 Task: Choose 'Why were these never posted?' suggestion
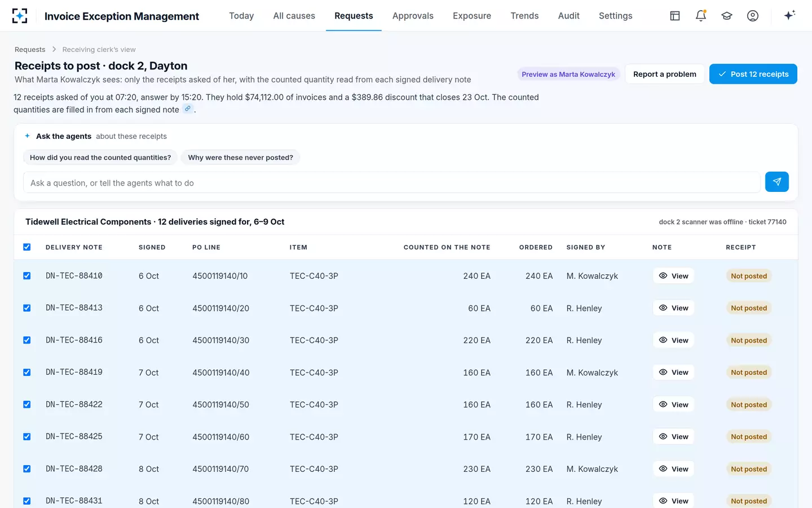click(241, 157)
